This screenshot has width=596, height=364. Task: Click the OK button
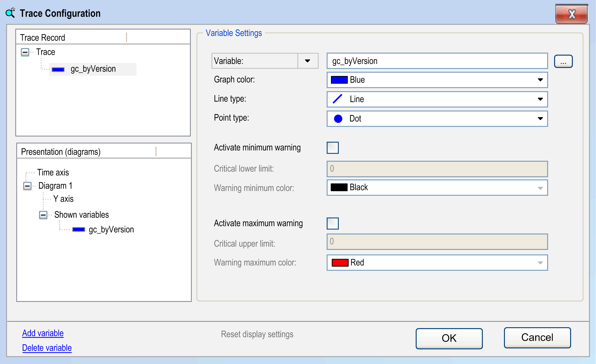pos(449,338)
